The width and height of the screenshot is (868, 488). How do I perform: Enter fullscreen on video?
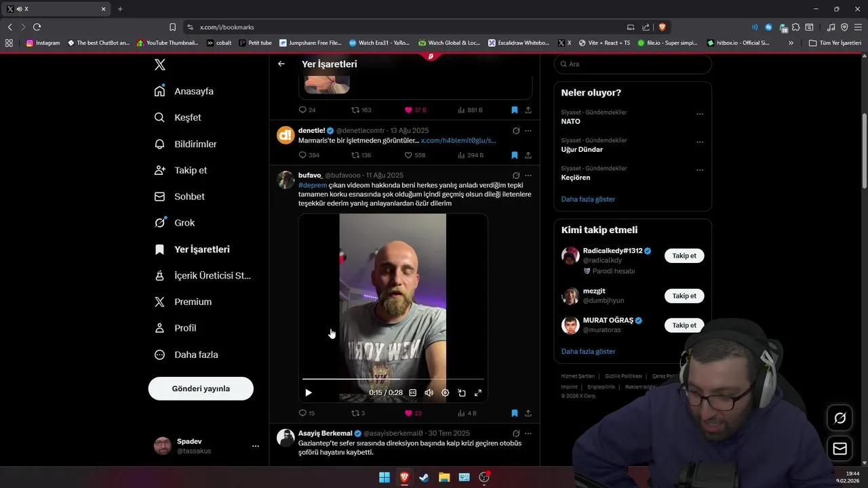[478, 392]
